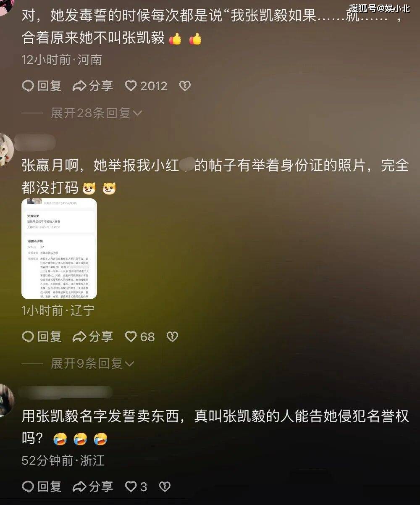
Task: Reply to the Liaoning comment
Action: tap(42, 336)
